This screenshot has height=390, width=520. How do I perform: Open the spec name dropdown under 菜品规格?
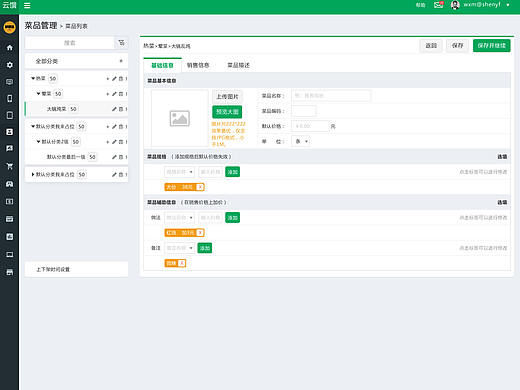pyautogui.click(x=180, y=172)
